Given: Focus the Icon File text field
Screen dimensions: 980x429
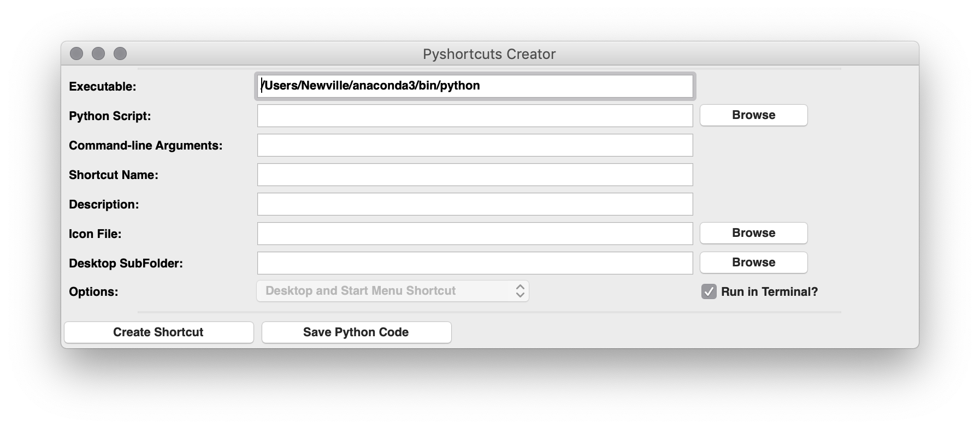Looking at the screenshot, I should point(475,234).
